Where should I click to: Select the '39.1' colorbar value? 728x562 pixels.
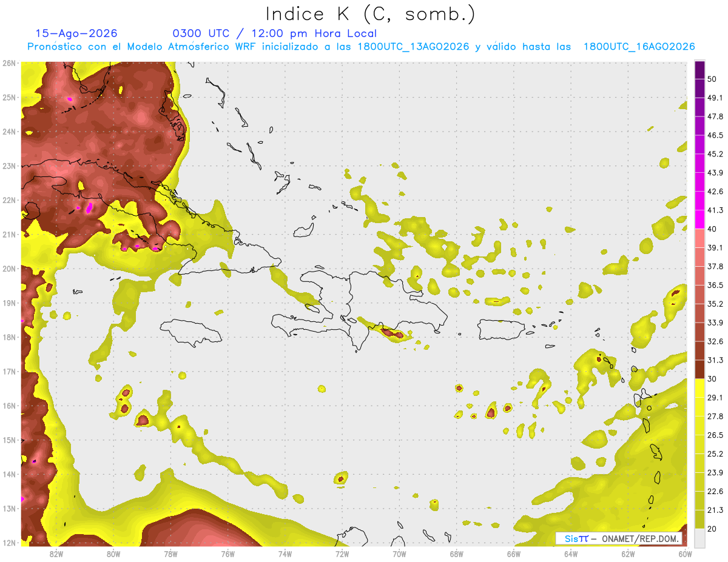[715, 247]
